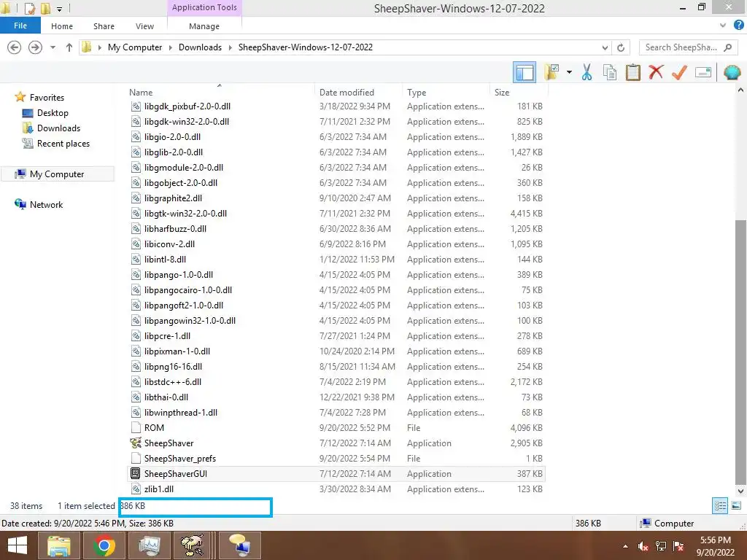Open Recent places in the navigation pane
This screenshot has height=560, width=747.
point(63,144)
